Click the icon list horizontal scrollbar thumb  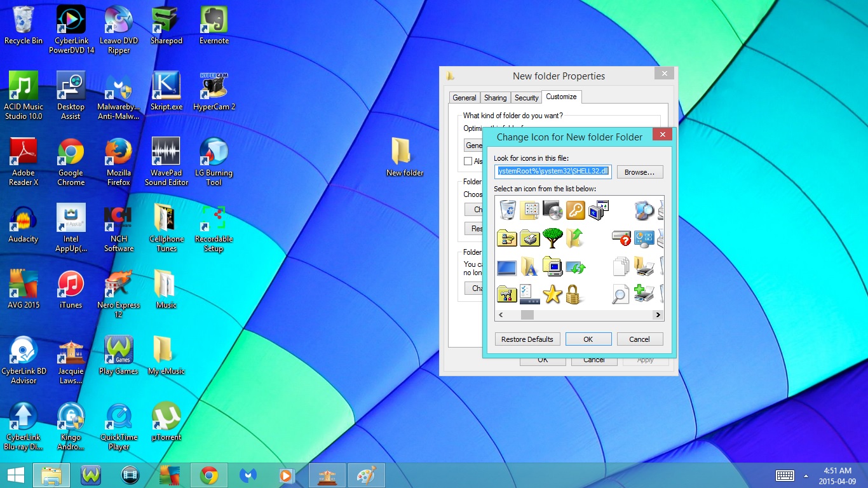coord(527,315)
